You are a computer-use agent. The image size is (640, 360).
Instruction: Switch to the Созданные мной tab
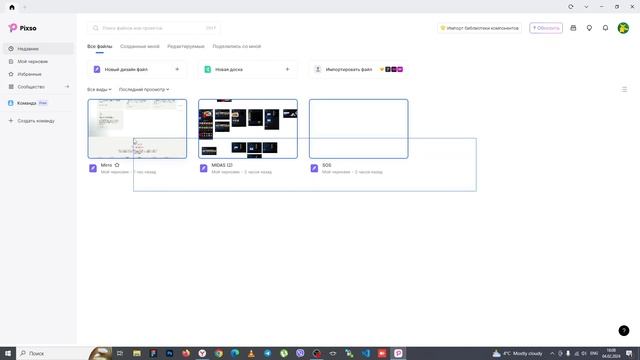coord(140,47)
